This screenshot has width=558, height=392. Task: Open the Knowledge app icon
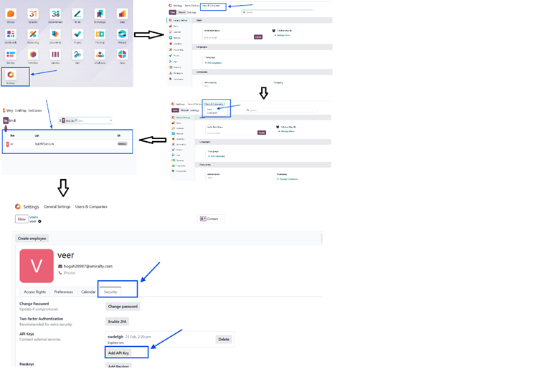100,14
